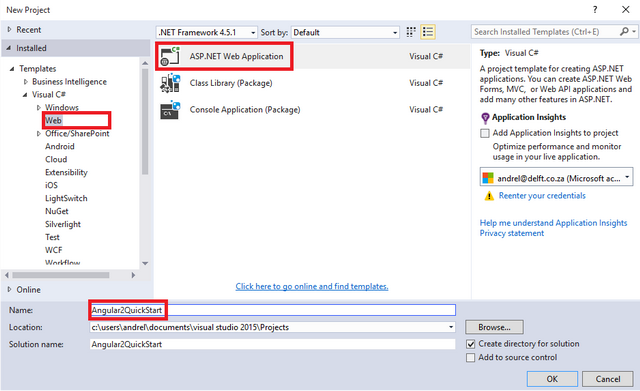Open the help question mark button
Screen dimensions: 640x391
595,9
